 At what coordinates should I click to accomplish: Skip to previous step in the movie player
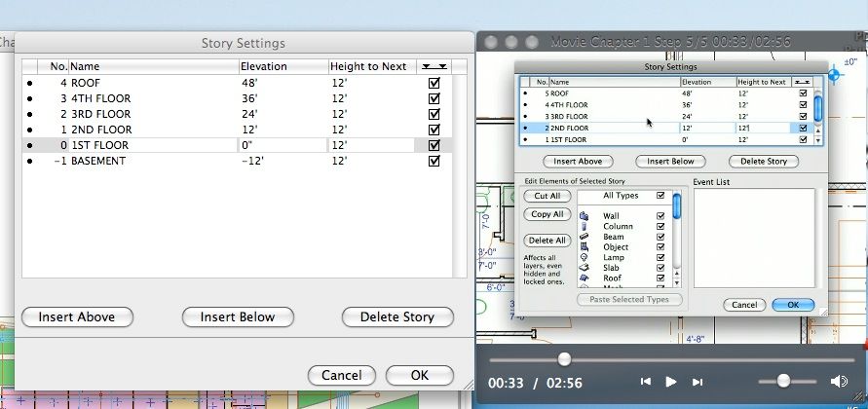pos(646,382)
